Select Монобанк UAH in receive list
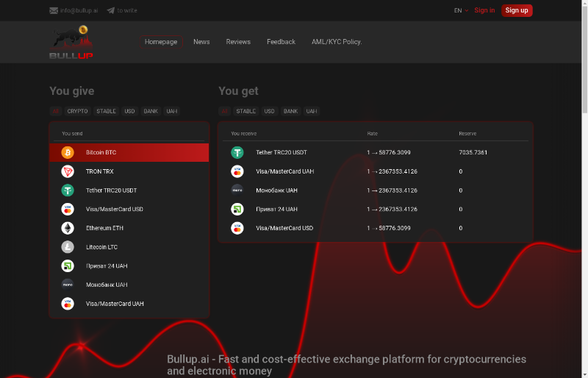This screenshot has height=378, width=588. 276,190
